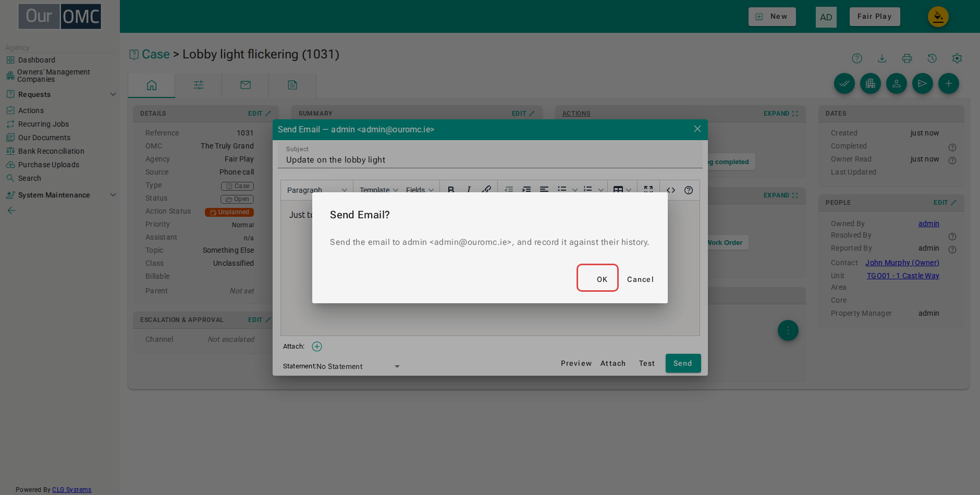Toggle italic formatting in the email editor
This screenshot has height=495, width=980.
(469, 190)
